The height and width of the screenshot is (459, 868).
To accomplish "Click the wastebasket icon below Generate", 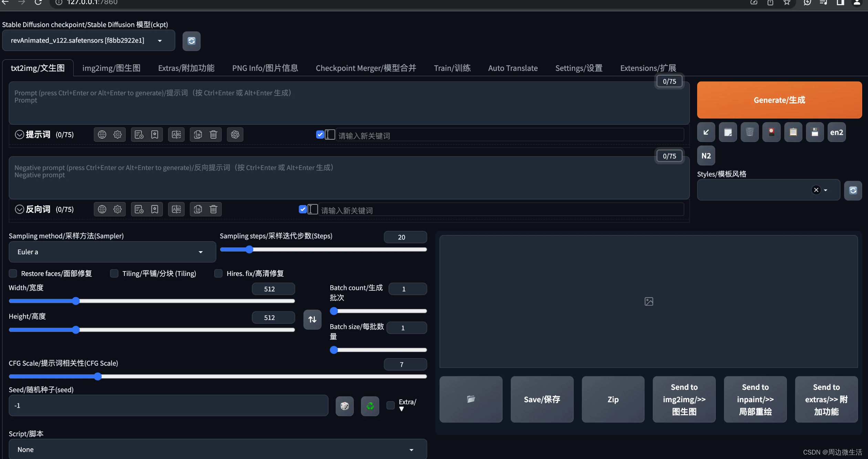I will (x=750, y=132).
